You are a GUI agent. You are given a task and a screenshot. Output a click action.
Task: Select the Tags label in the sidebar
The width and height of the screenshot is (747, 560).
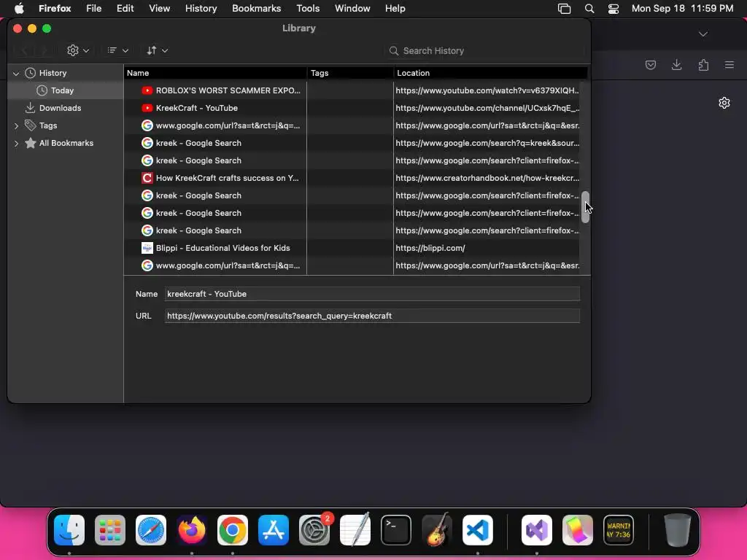point(48,125)
